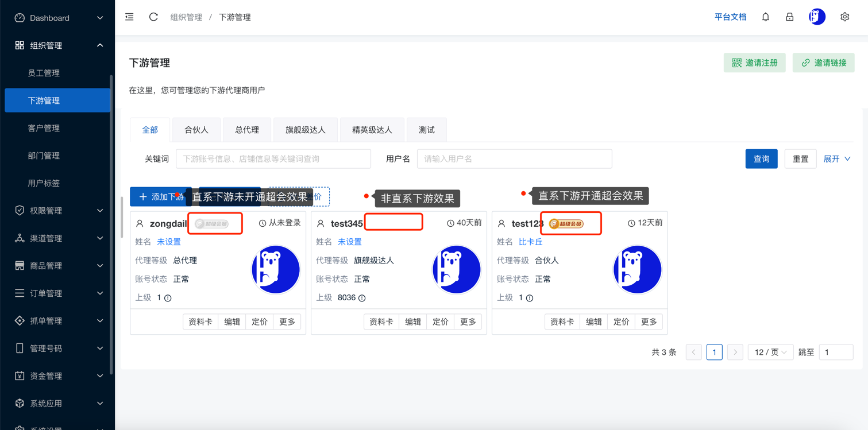Image resolution: width=868 pixels, height=430 pixels.
Task: Open the 12 / 页 page size dropdown
Action: pyautogui.click(x=770, y=352)
